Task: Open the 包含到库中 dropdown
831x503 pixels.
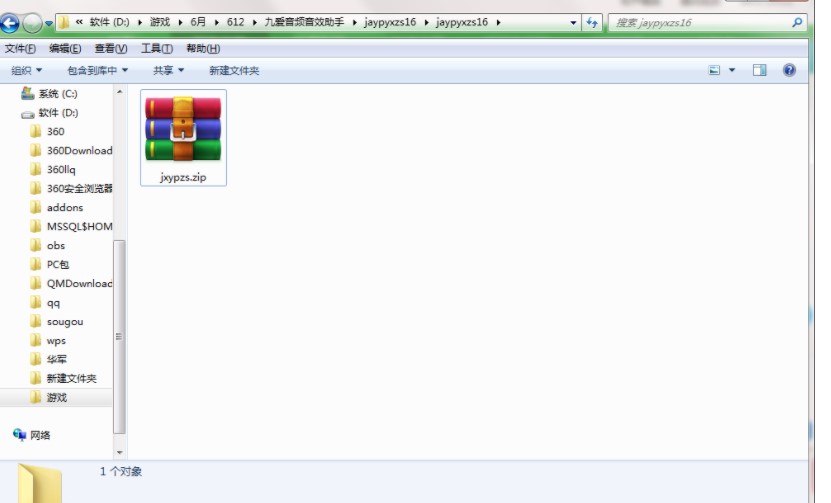Action: pyautogui.click(x=98, y=70)
